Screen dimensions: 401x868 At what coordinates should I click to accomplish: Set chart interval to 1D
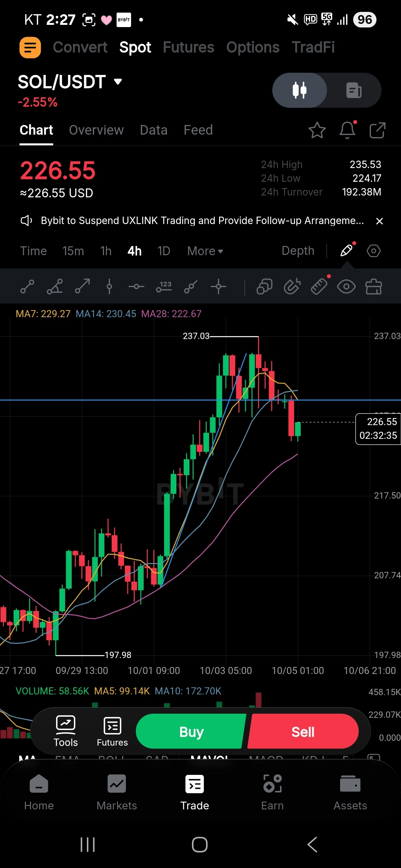pyautogui.click(x=164, y=251)
